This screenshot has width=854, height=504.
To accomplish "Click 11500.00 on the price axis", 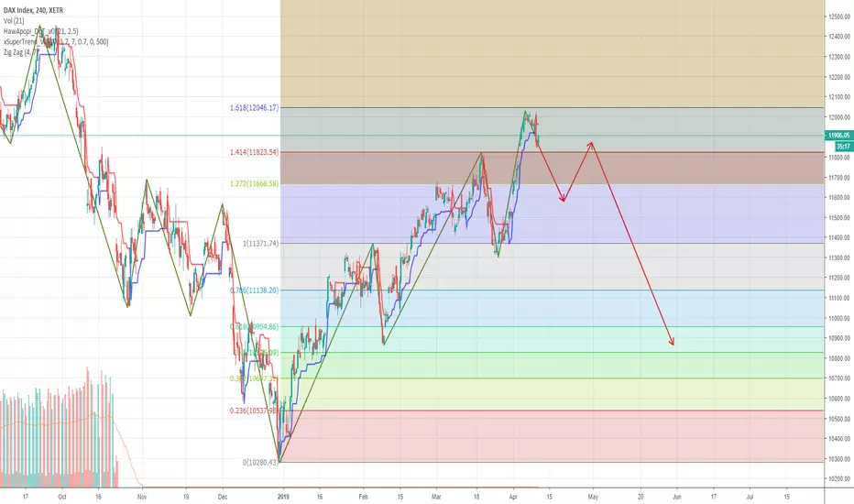I will [839, 217].
